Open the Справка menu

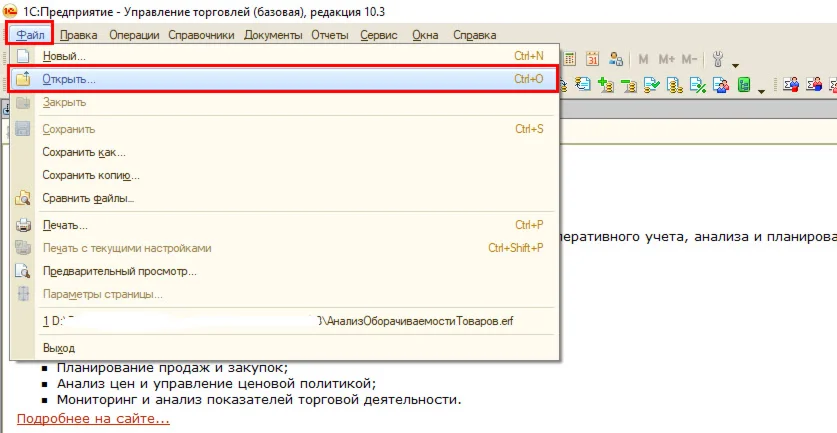pyautogui.click(x=475, y=35)
